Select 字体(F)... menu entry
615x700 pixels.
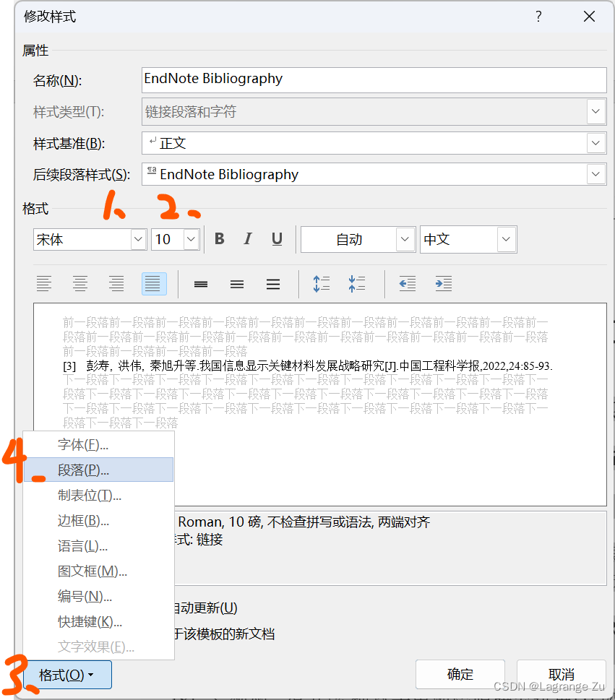tap(98, 445)
